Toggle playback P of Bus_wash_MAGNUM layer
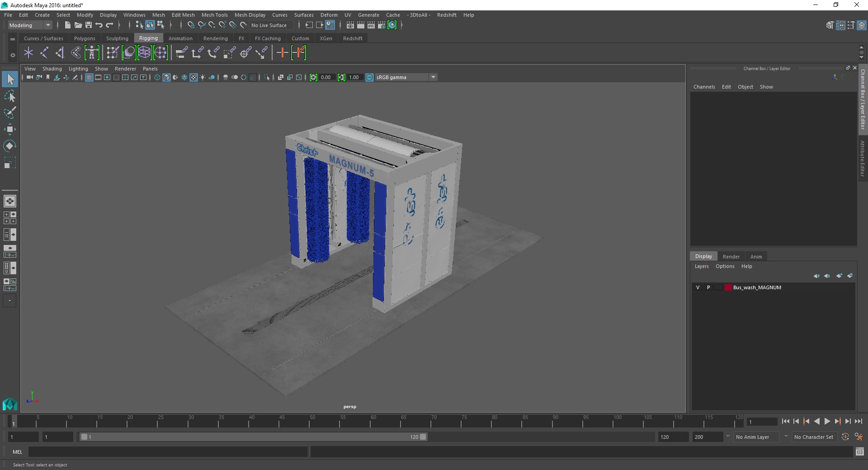The image size is (868, 470). (x=708, y=287)
